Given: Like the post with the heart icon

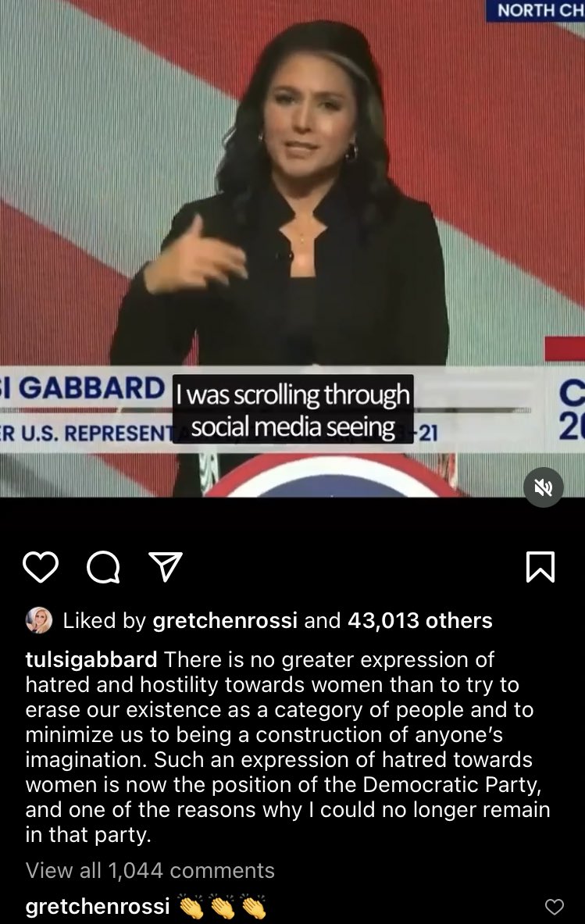Looking at the screenshot, I should point(41,567).
